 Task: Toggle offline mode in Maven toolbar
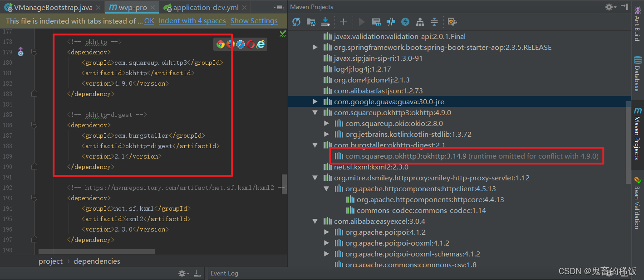click(390, 22)
